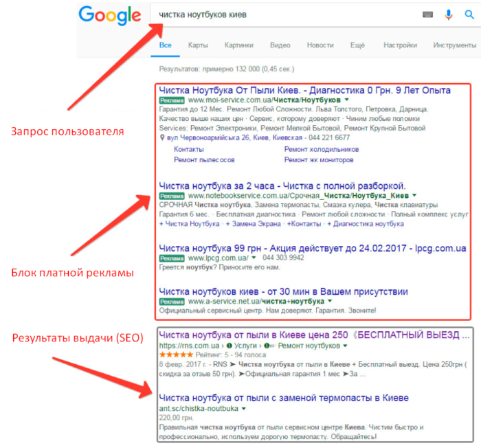
Task: Click phone number 044 303 9942
Action: tap(283, 258)
